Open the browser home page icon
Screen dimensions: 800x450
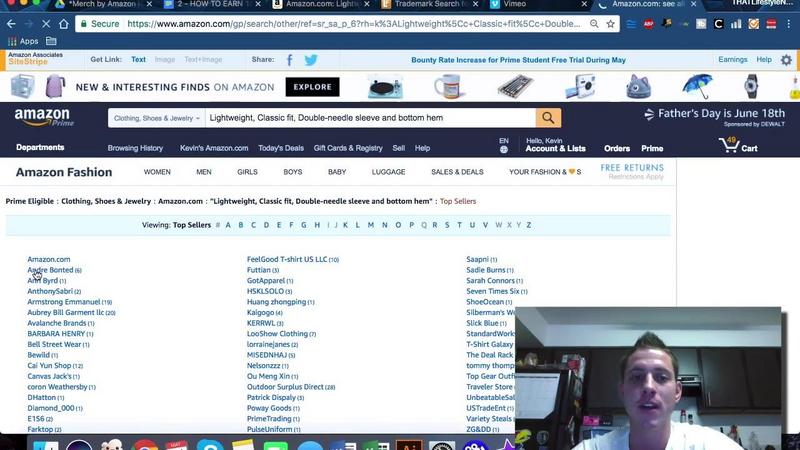pyautogui.click(x=63, y=24)
